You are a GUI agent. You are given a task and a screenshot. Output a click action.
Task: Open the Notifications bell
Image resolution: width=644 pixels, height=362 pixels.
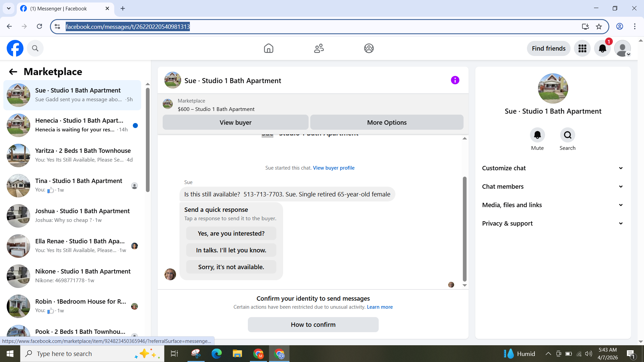pos(602,48)
